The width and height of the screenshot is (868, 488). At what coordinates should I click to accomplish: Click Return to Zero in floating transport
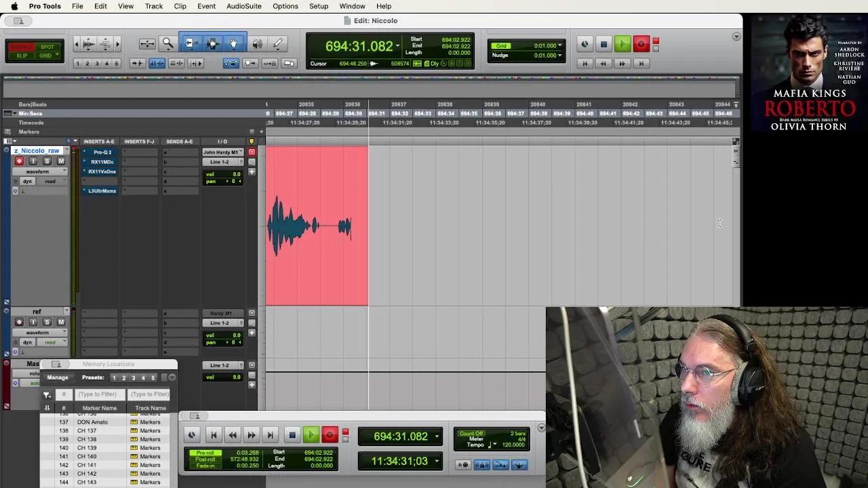213,435
